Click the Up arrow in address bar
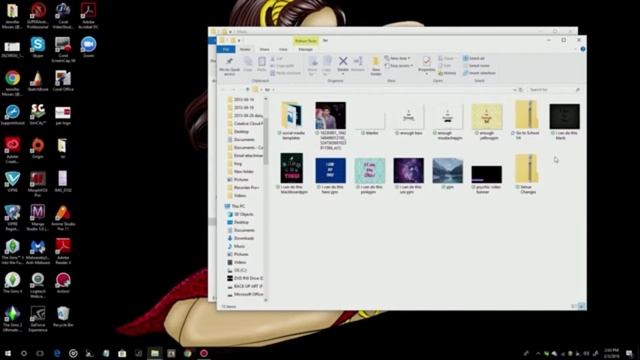 tap(247, 89)
